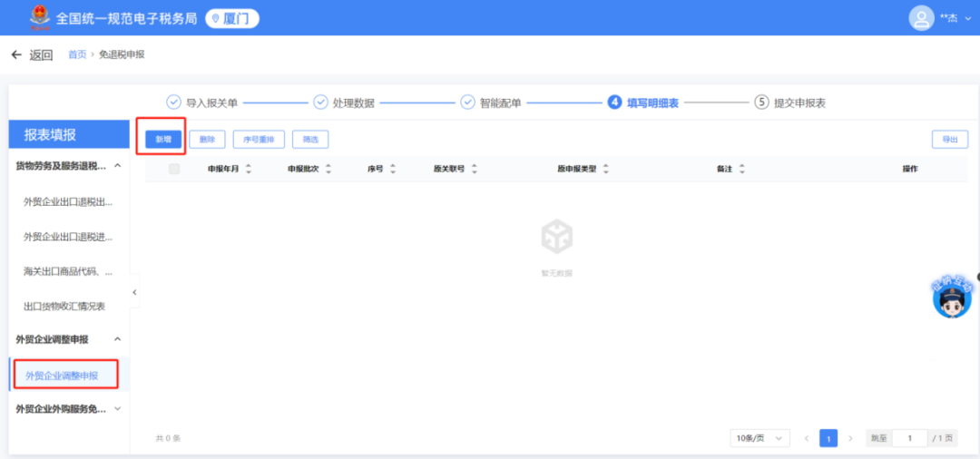Expand the 外贸企业外购服务免 section
The image size is (980, 459).
pos(117,409)
